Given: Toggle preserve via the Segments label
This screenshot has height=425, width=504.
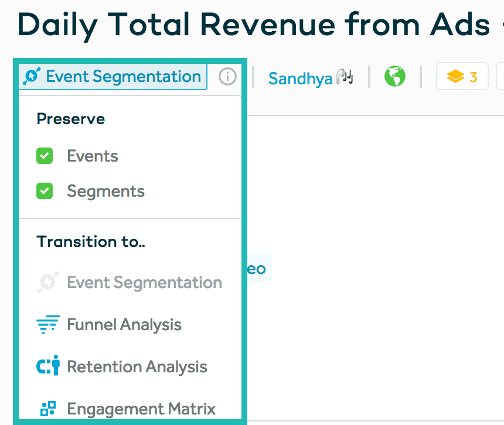Looking at the screenshot, I should coord(105,191).
